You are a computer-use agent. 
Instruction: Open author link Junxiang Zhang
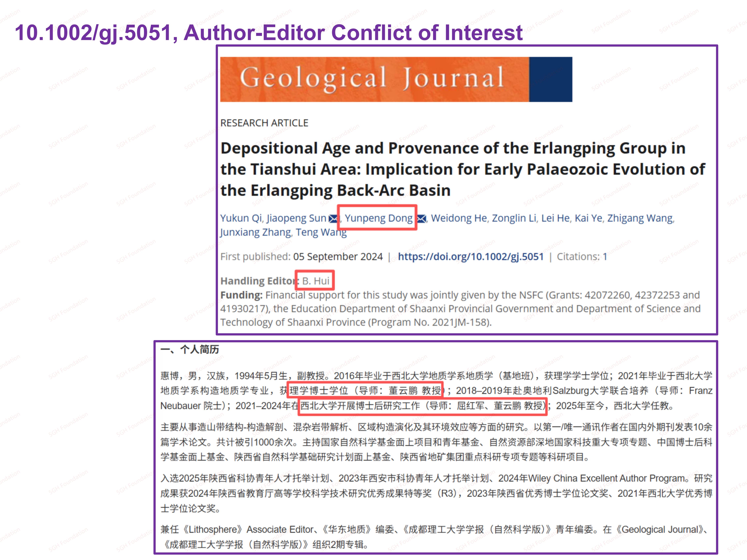click(x=255, y=232)
